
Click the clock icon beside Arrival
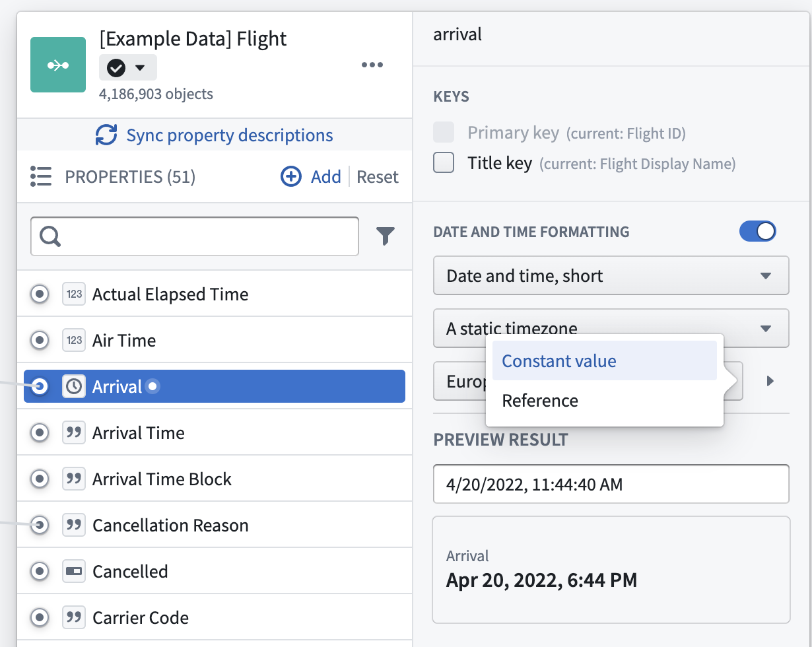[x=74, y=387]
